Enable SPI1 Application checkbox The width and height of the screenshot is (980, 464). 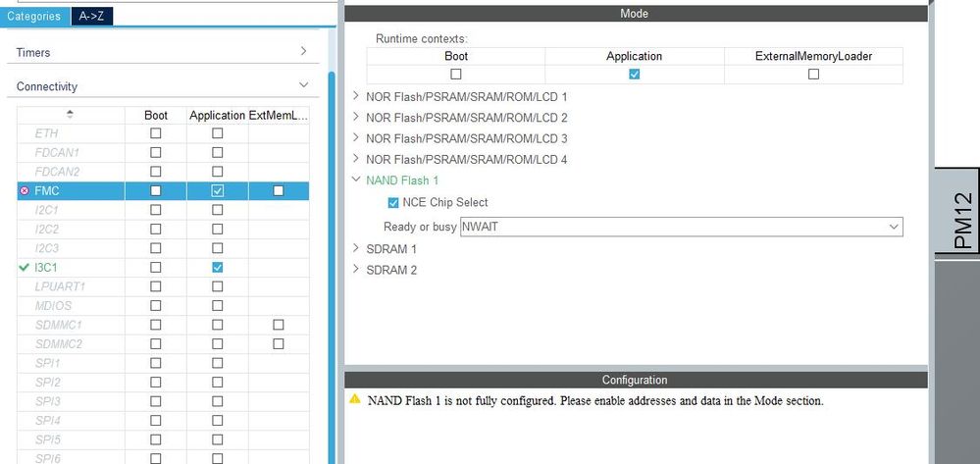point(217,363)
